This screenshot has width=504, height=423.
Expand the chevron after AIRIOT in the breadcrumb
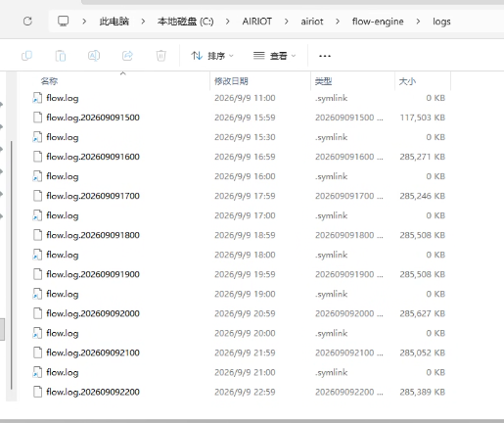click(x=287, y=22)
